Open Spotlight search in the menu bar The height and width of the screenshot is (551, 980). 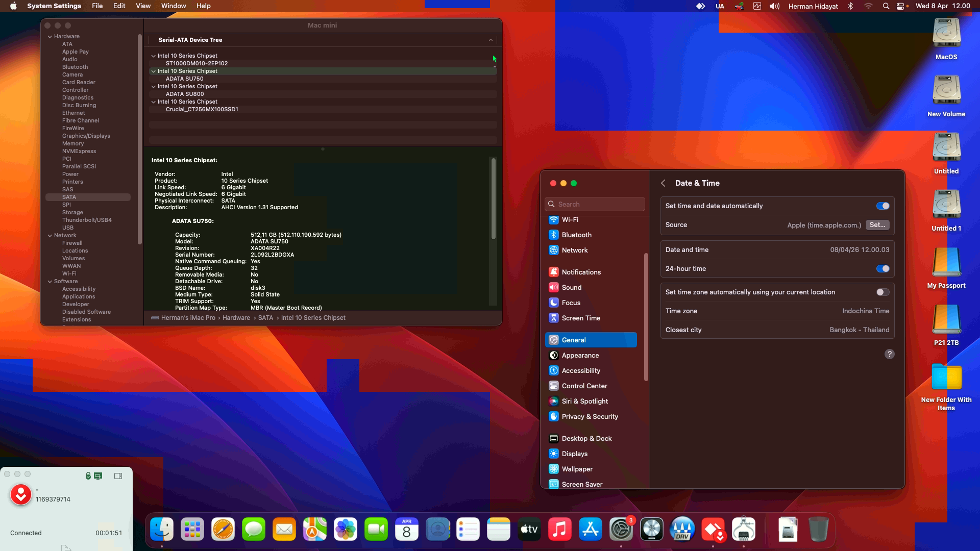[886, 6]
